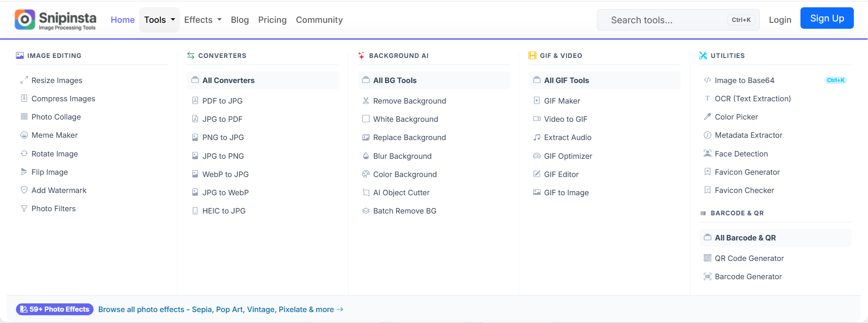Click the 59+ Photo Effects badge
Screen dimensions: 868x323
[x=55, y=309]
